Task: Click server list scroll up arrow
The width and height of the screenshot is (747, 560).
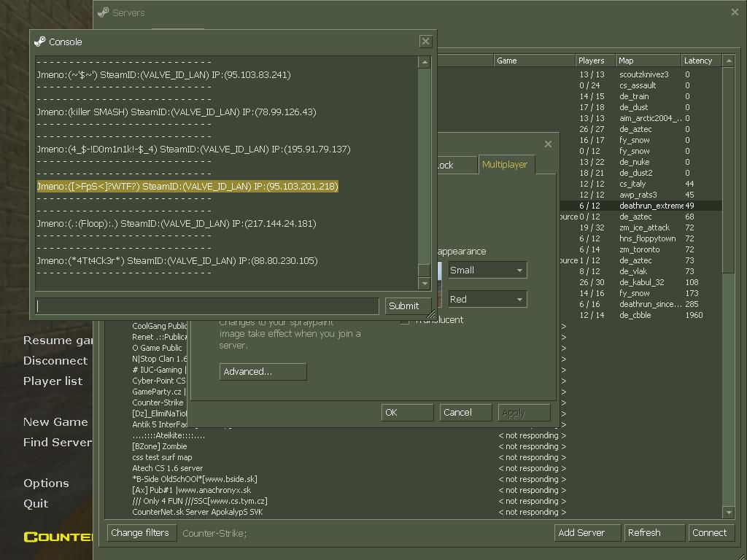Action: [x=728, y=61]
